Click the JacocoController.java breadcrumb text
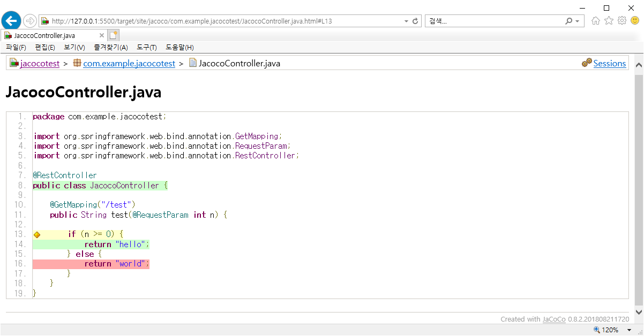The height and width of the screenshot is (336, 644). pyautogui.click(x=239, y=64)
